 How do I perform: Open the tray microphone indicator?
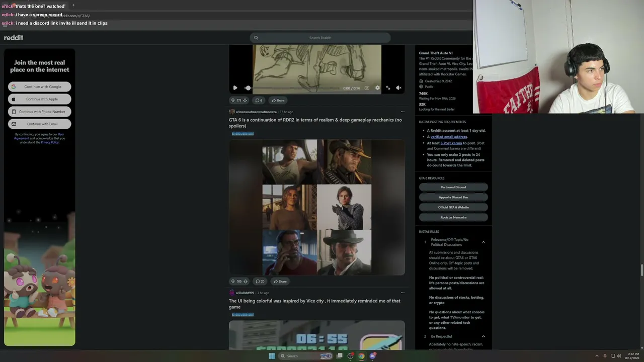tap(605, 356)
